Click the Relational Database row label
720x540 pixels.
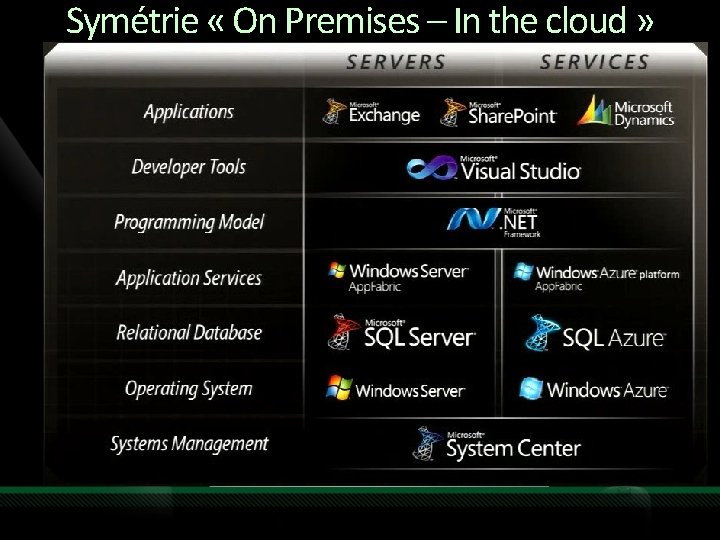point(189,332)
